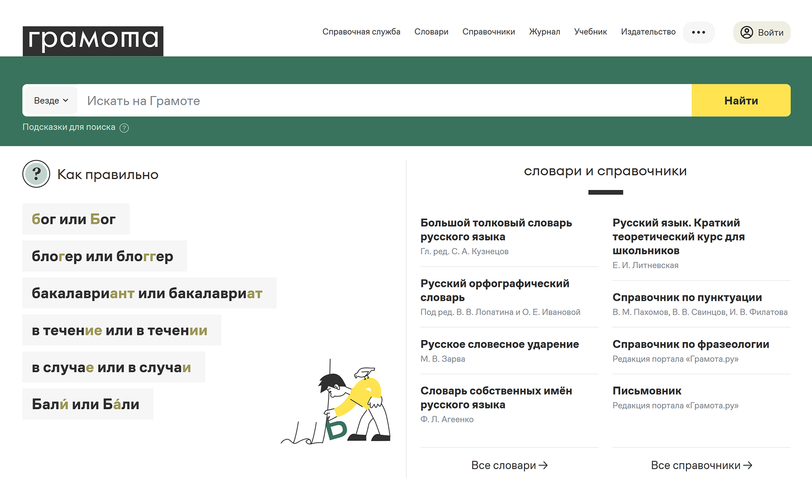Screen dimensions: 812x504
Task: Open Справочник по фразеологии
Action: pos(691,344)
